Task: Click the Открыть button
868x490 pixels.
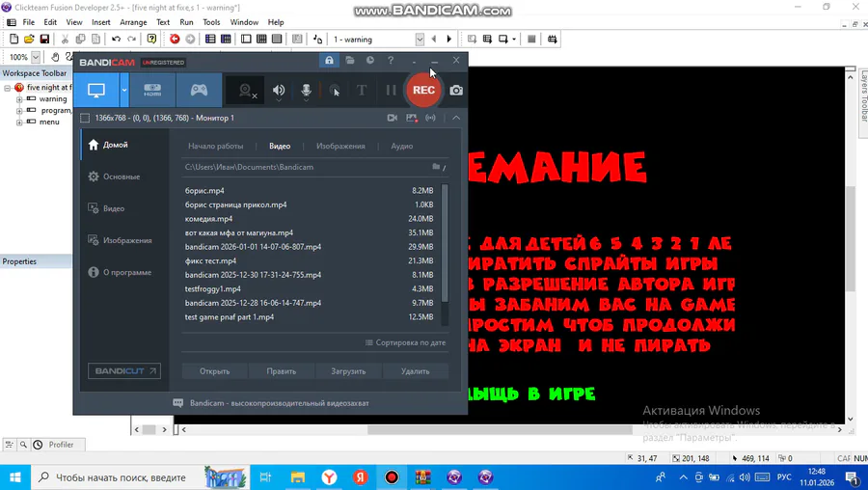Action: tap(215, 371)
